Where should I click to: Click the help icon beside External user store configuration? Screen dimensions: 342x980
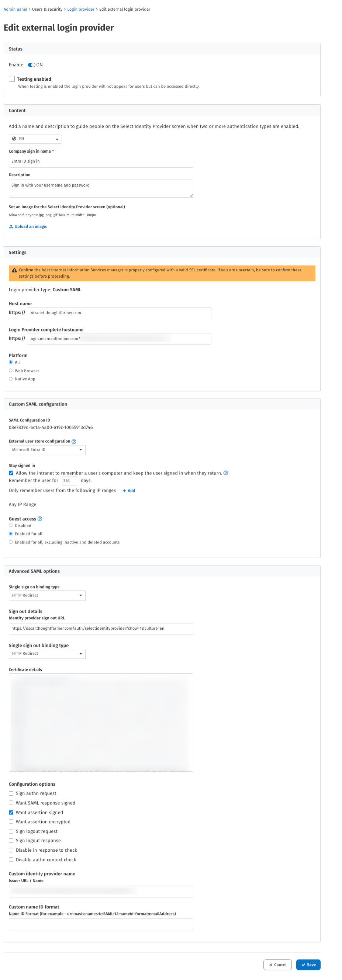point(73,441)
